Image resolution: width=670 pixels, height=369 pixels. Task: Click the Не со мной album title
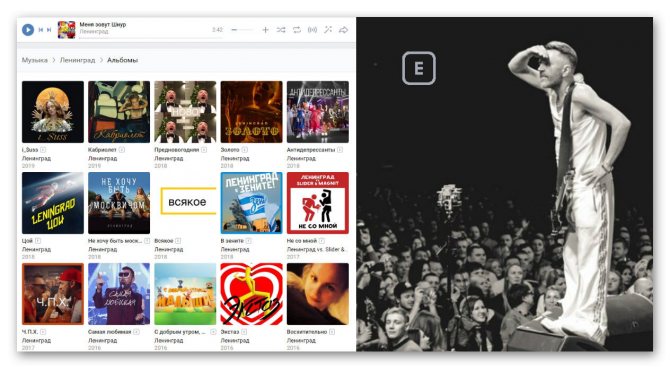[302, 241]
